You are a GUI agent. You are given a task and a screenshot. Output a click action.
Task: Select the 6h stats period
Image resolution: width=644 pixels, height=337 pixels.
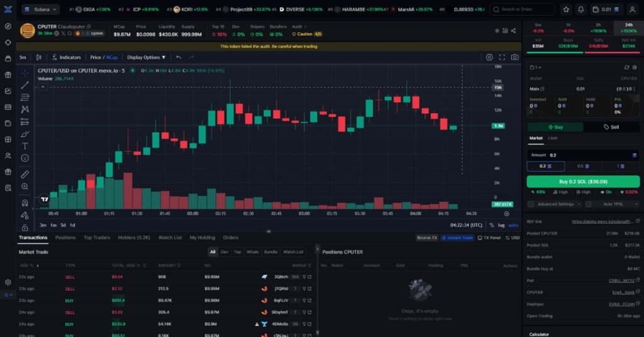click(x=599, y=28)
